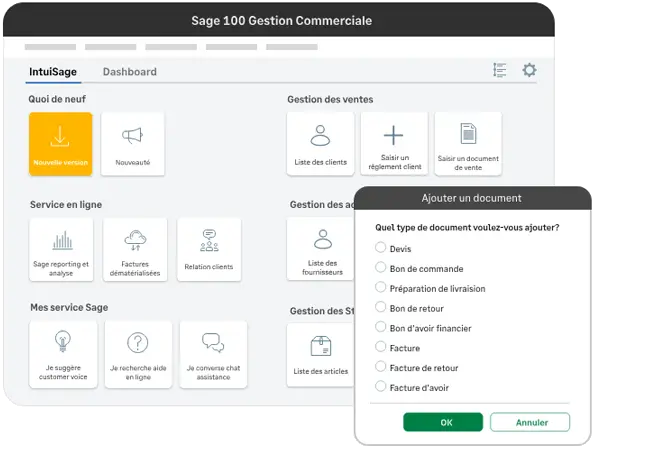650x452 pixels.
Task: Select the Facture radio button
Action: pyautogui.click(x=381, y=346)
